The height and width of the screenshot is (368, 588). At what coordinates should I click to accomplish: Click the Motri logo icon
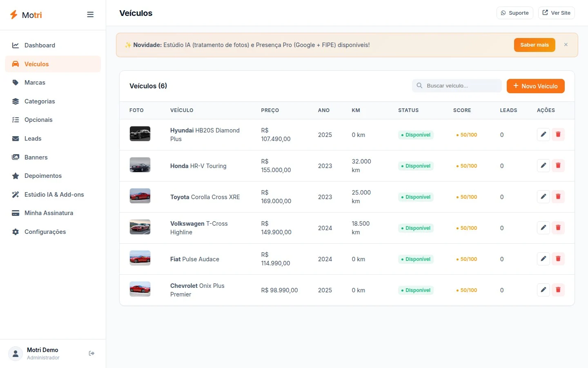click(14, 15)
